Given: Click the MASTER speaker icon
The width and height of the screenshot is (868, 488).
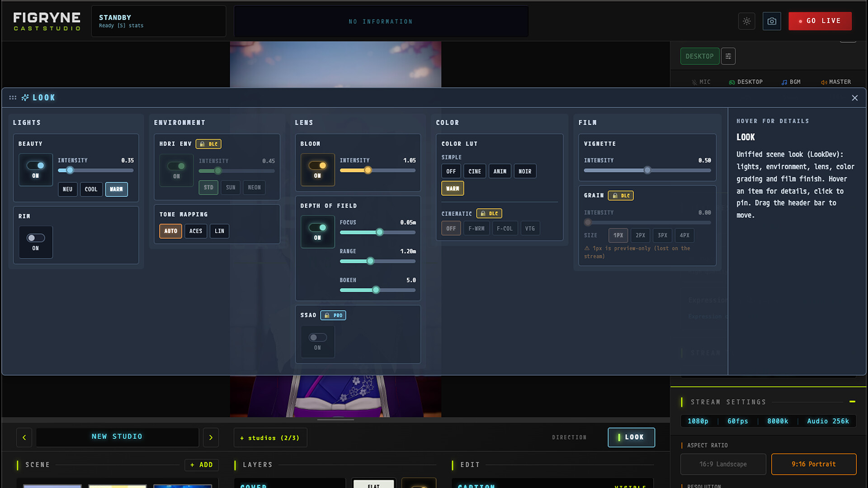Looking at the screenshot, I should coord(824,82).
